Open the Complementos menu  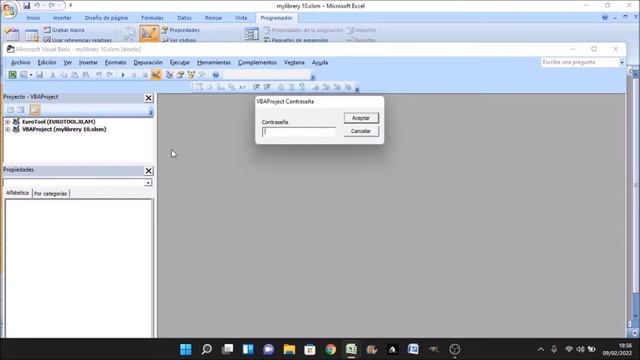click(257, 62)
